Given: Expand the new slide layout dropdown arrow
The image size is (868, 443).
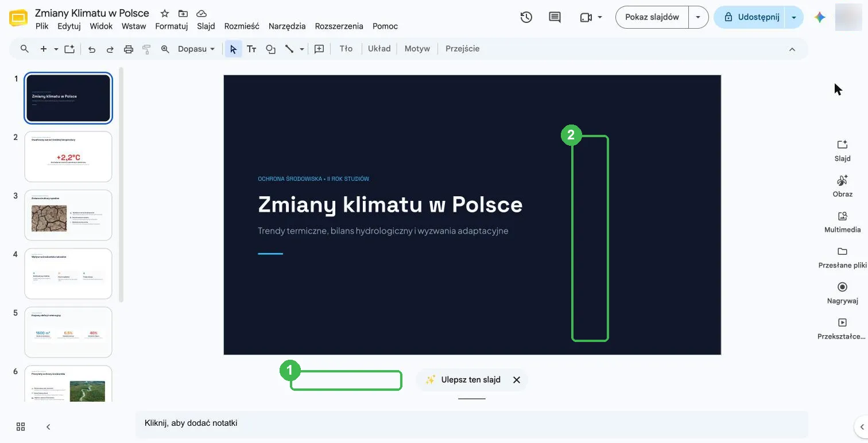Looking at the screenshot, I should tap(56, 49).
